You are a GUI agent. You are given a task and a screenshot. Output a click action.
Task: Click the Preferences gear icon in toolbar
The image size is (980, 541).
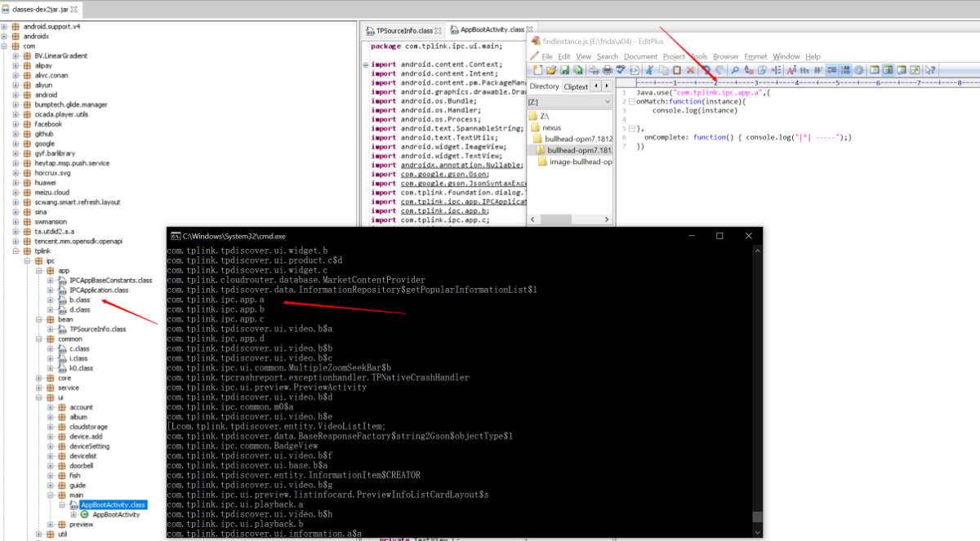tap(859, 70)
